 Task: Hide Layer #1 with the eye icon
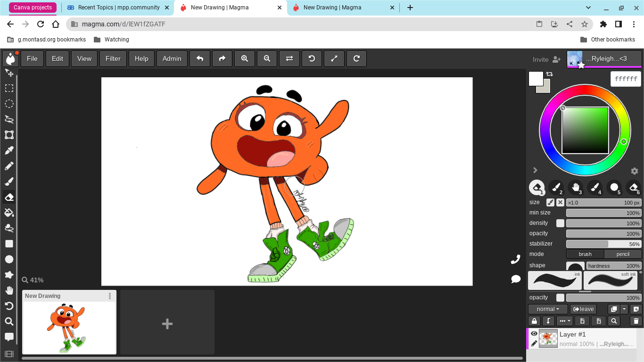point(534,334)
